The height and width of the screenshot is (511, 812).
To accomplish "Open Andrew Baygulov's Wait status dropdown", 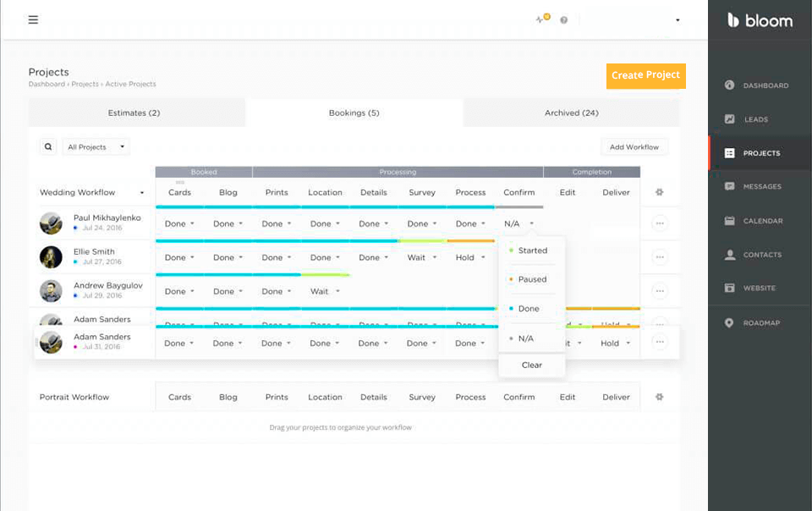I will coord(324,291).
